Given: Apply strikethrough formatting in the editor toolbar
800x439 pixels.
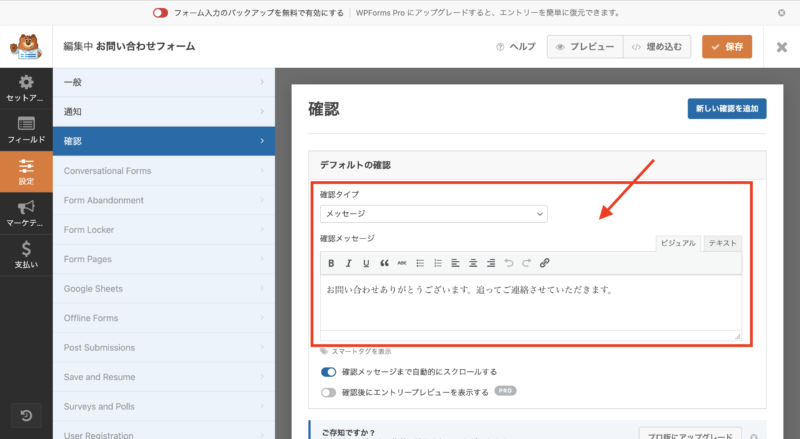Looking at the screenshot, I should click(x=402, y=263).
